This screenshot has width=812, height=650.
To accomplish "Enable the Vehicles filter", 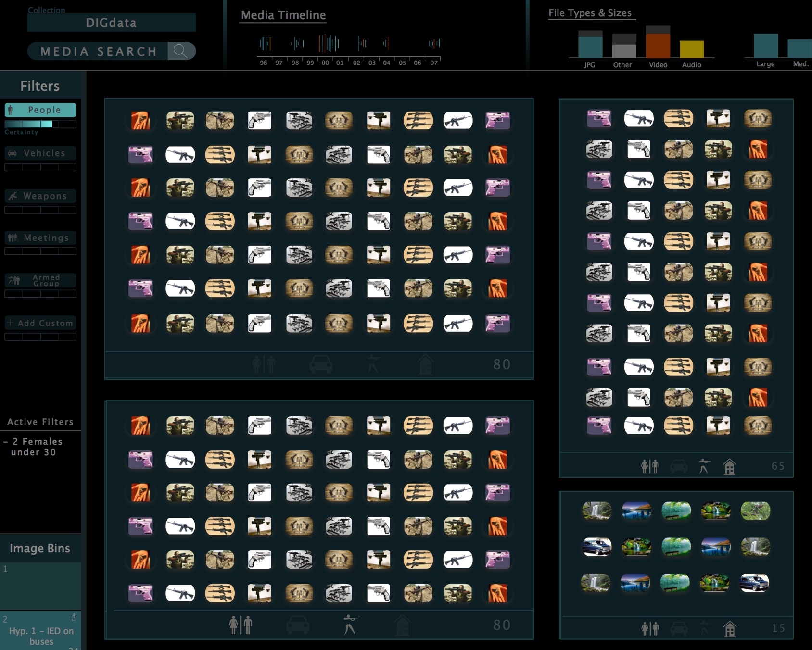I will [x=40, y=153].
